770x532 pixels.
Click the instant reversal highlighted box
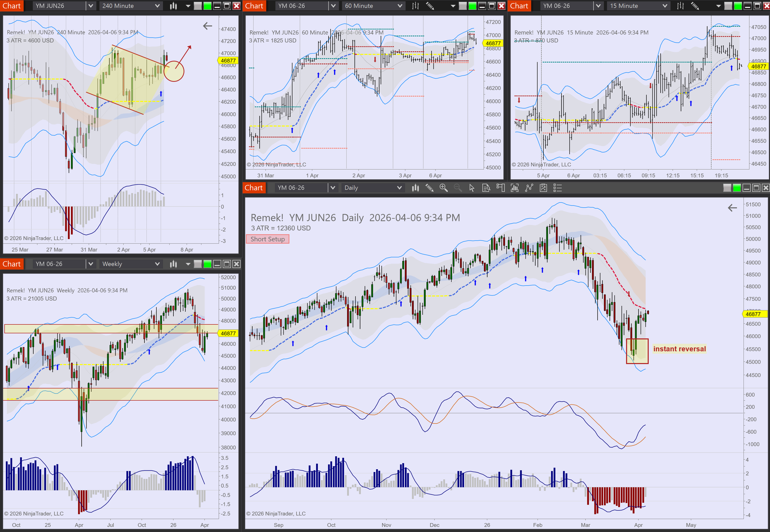[x=637, y=351]
